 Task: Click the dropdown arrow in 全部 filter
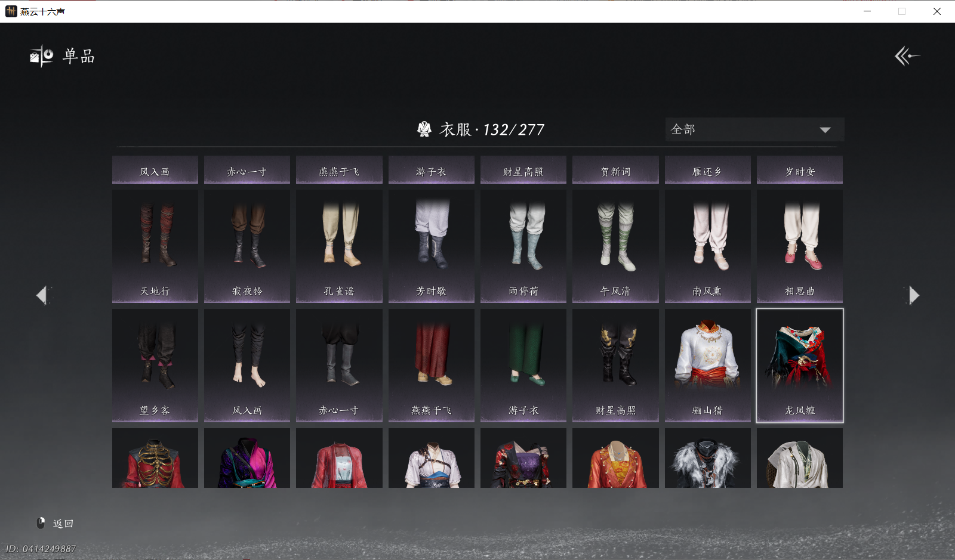825,130
